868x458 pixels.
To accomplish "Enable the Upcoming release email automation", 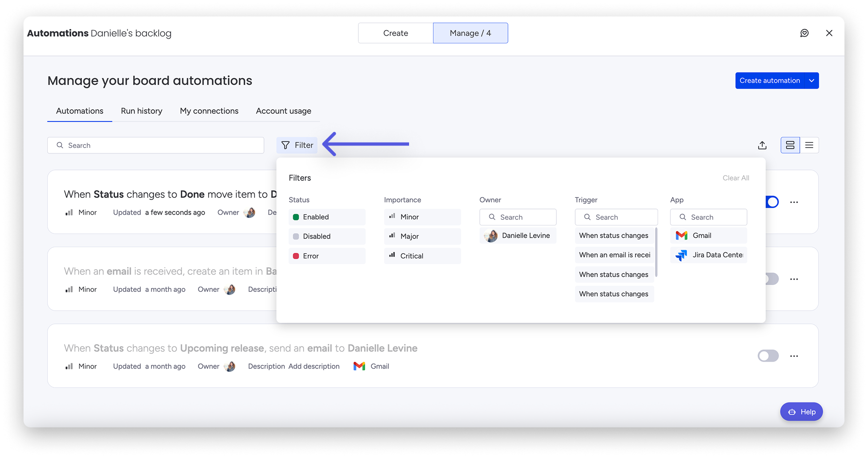I will (768, 356).
